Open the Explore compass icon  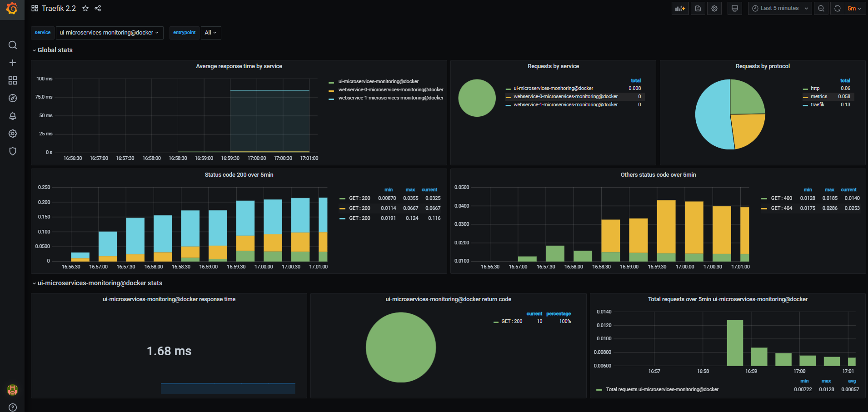point(13,98)
